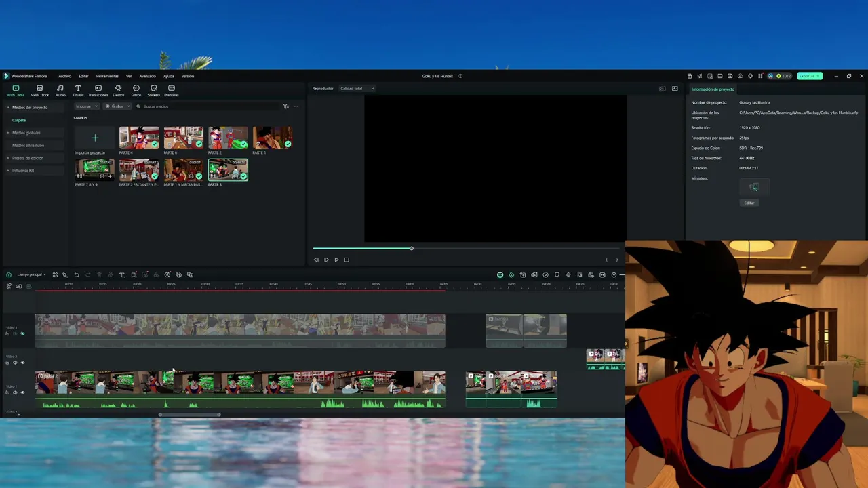Open the Herramientas menu
868x488 pixels.
click(107, 76)
